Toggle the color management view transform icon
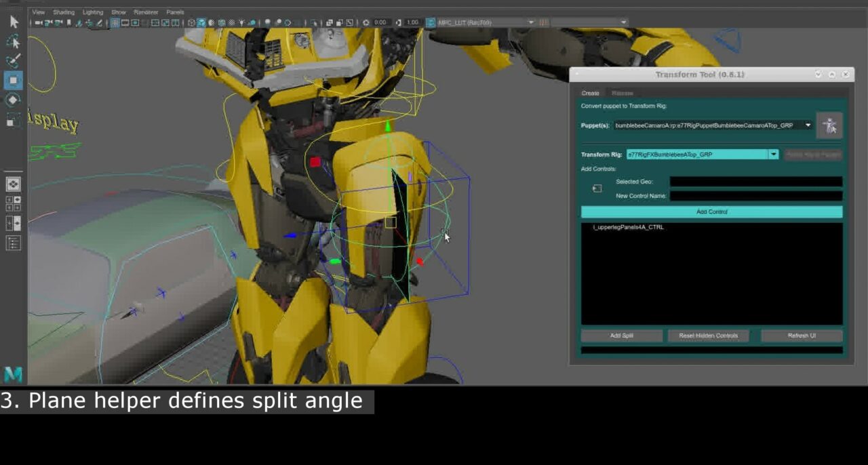Image resolution: width=868 pixels, height=465 pixels. tap(431, 22)
